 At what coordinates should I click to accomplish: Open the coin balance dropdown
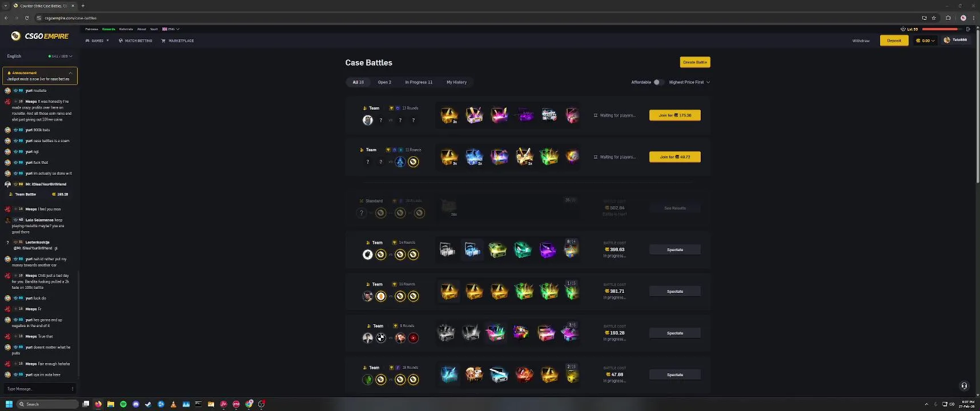925,41
